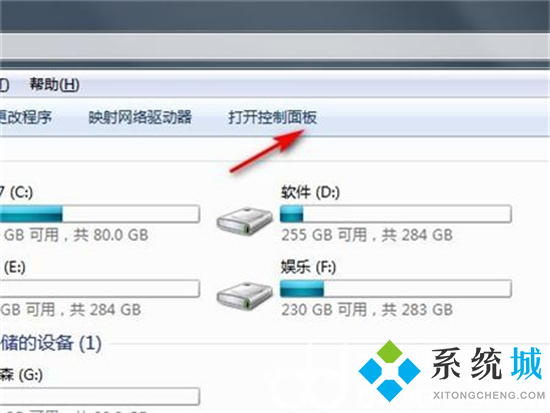This screenshot has height=413, width=550.
Task: Open the 帮助(H) menu
Action: click(x=54, y=84)
